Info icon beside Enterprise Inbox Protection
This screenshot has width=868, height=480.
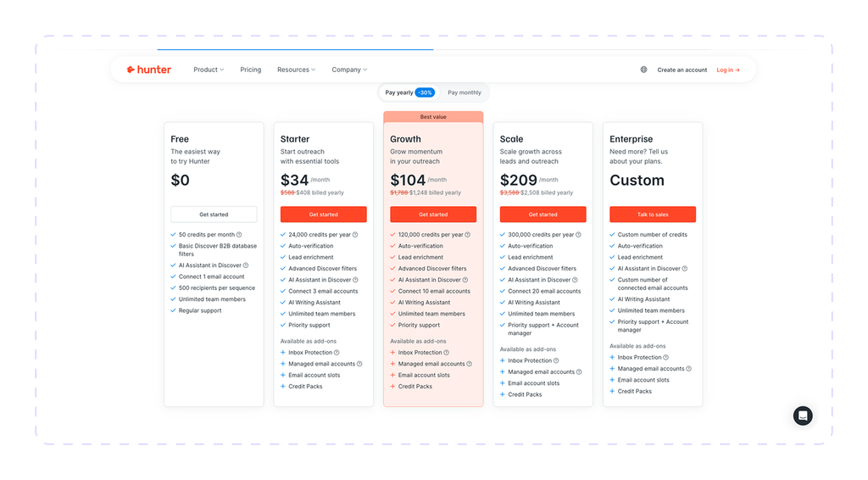[x=666, y=358]
